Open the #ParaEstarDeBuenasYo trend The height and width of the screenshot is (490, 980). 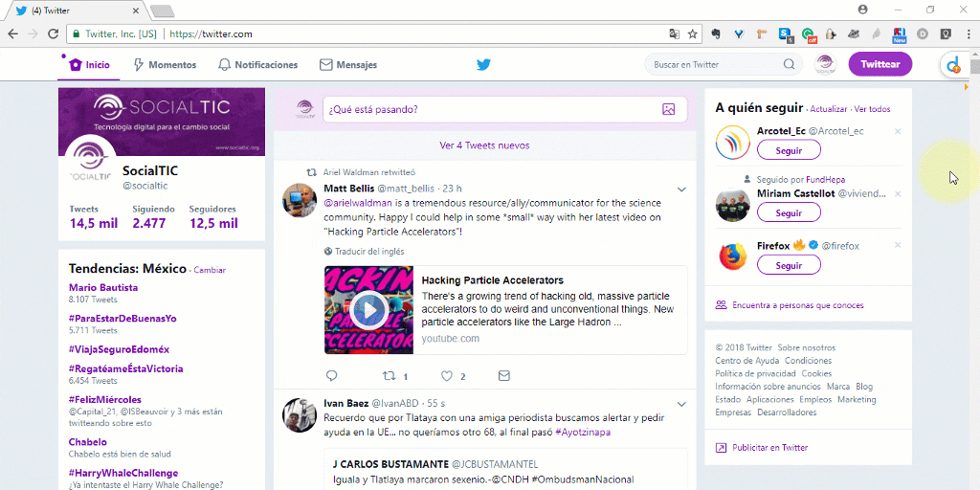(122, 318)
